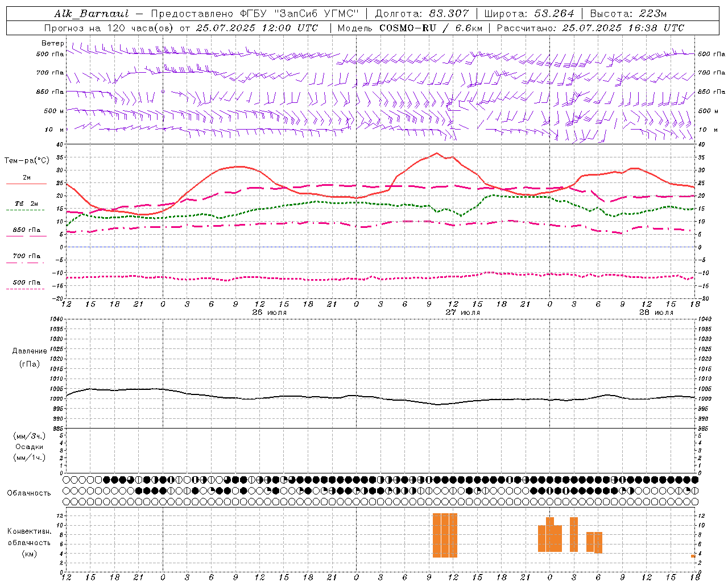Click the '26 июля' date label

[270, 313]
